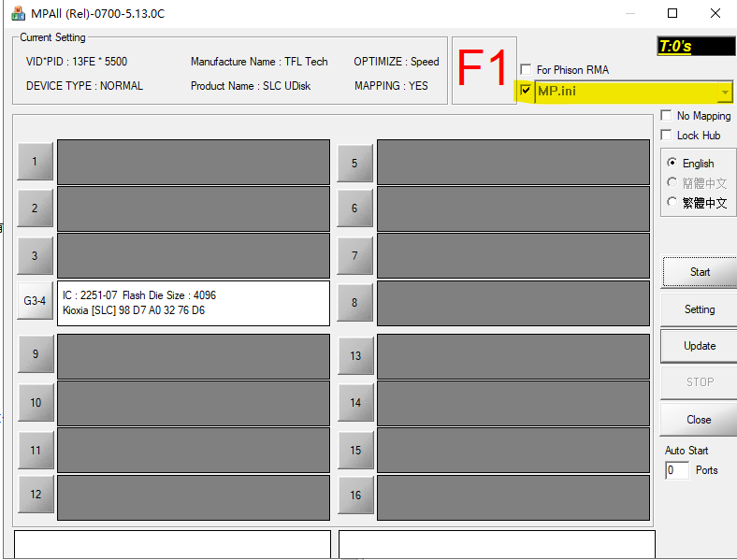The image size is (737, 560).
Task: Select the G3-4 port button
Action: [36, 301]
